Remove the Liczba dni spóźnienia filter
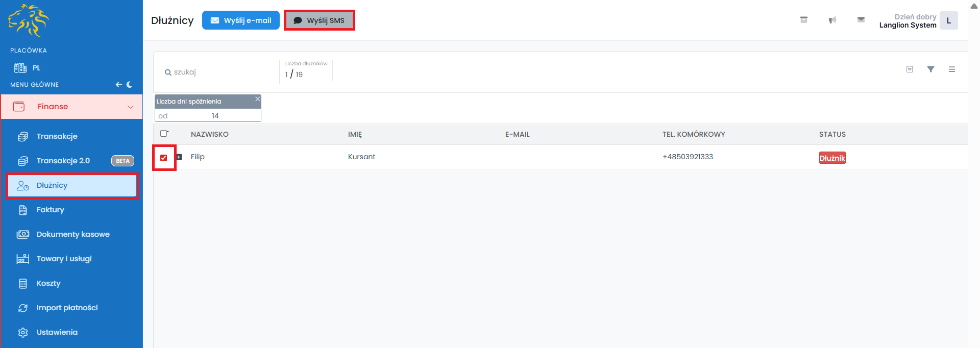980x348 pixels. [258, 99]
